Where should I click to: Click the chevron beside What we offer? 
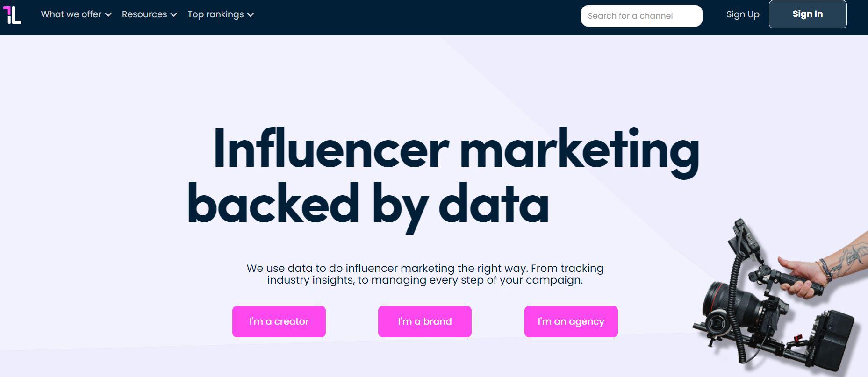pos(108,15)
